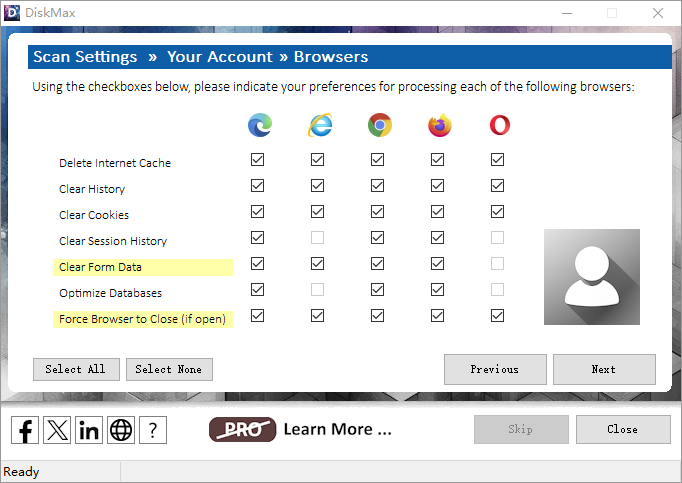682x483 pixels.
Task: Toggle Clear Cookies for Edge
Action: (257, 212)
